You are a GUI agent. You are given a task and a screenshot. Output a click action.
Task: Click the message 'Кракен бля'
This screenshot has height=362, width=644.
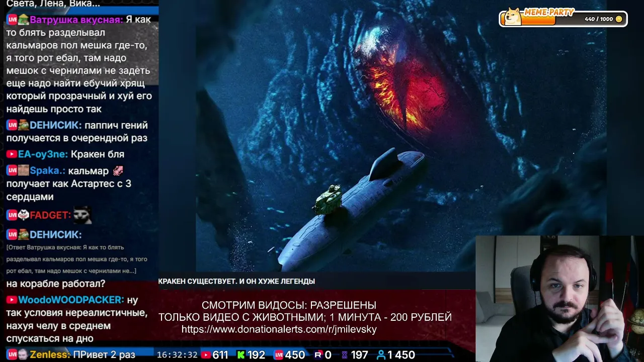point(98,154)
